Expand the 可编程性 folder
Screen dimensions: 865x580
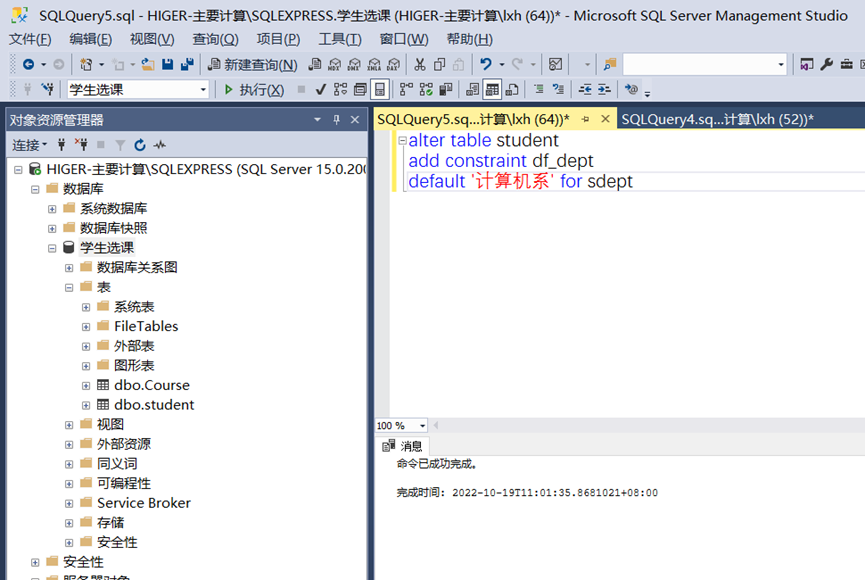point(69,484)
